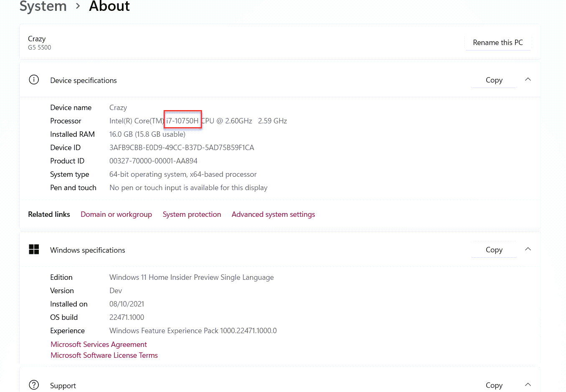Open Microsoft Services Agreement link

pyautogui.click(x=99, y=344)
